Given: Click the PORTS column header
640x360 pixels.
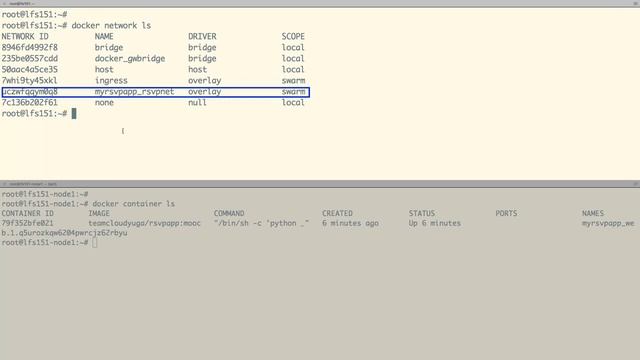Looking at the screenshot, I should pos(506,213).
